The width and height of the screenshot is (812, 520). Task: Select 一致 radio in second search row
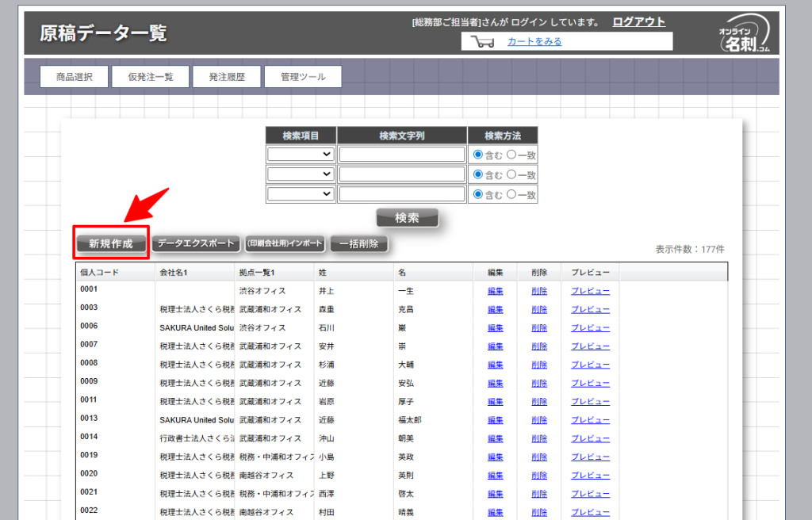(x=511, y=174)
